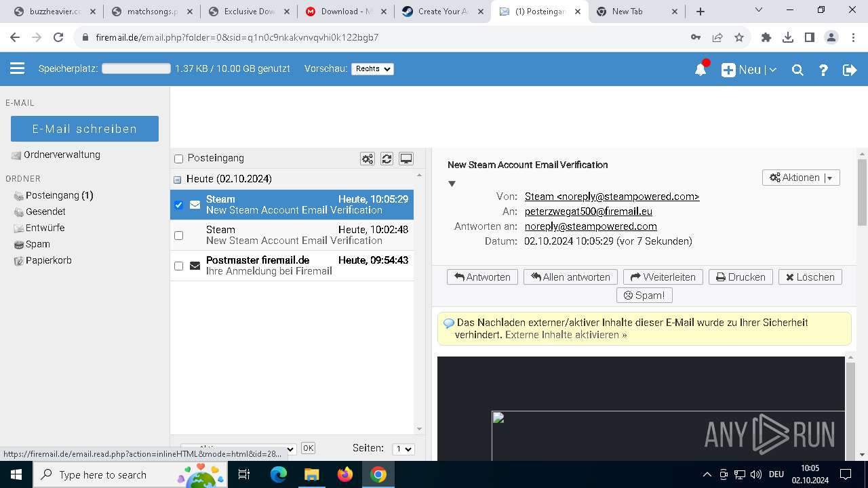The width and height of the screenshot is (868, 488).
Task: Check the Postmaster firemail.de email checkbox
Action: 179,266
